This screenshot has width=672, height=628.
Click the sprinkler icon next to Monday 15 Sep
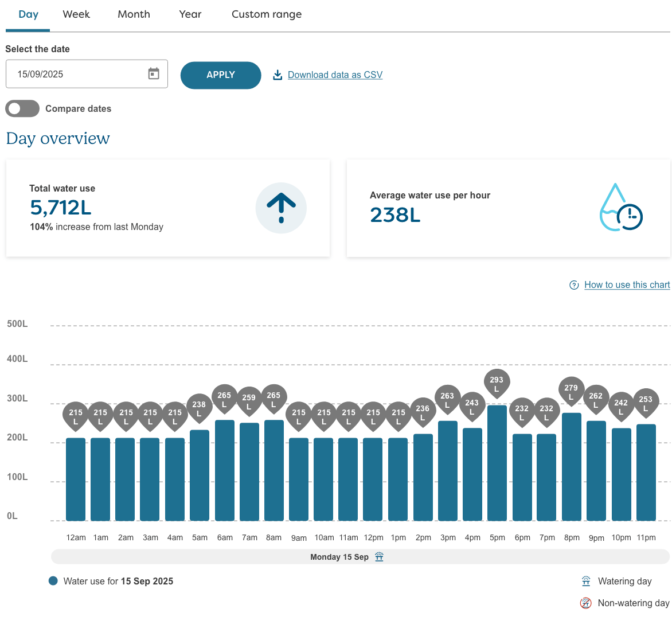379,556
